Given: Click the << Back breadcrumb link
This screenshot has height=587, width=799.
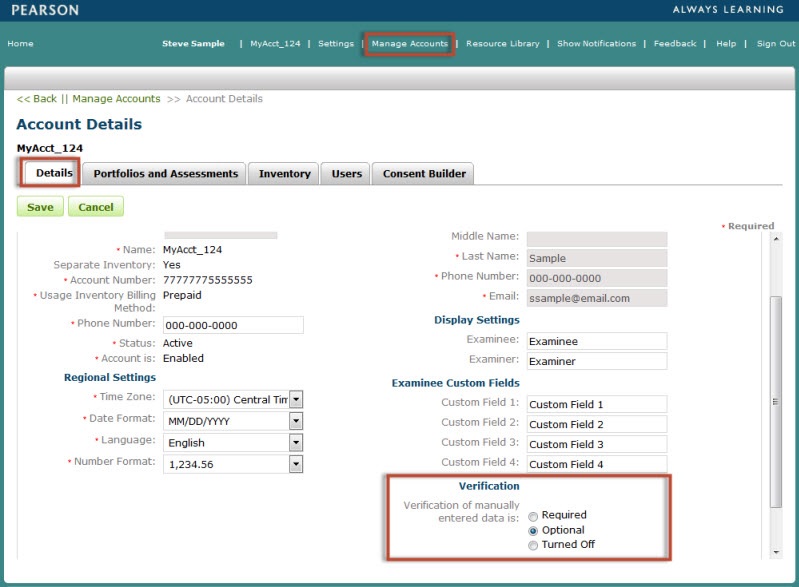Looking at the screenshot, I should click(37, 99).
